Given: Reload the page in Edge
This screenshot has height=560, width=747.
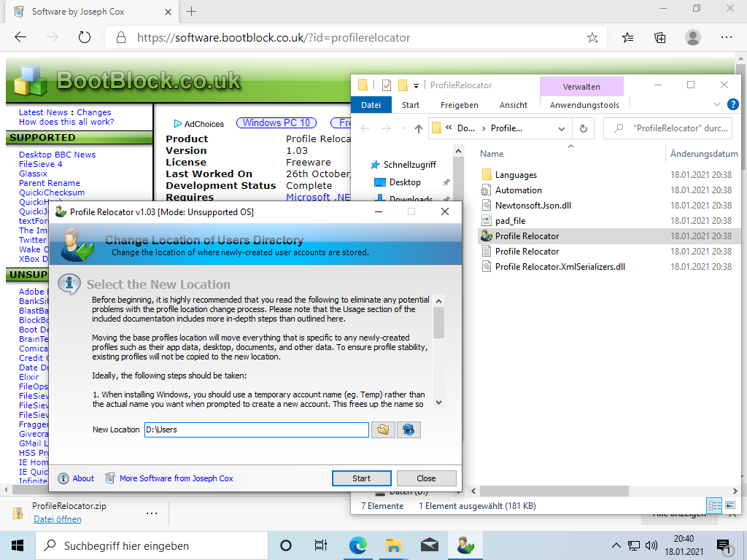Looking at the screenshot, I should tap(85, 37).
